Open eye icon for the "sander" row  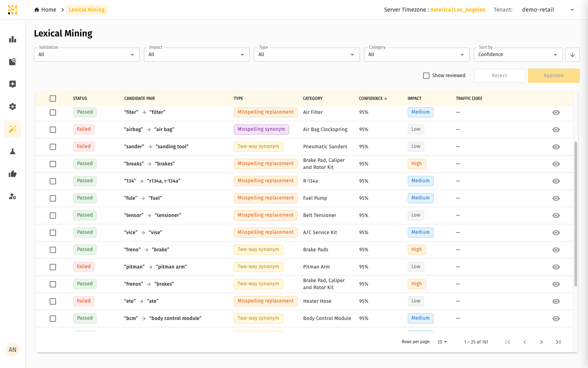[556, 147]
